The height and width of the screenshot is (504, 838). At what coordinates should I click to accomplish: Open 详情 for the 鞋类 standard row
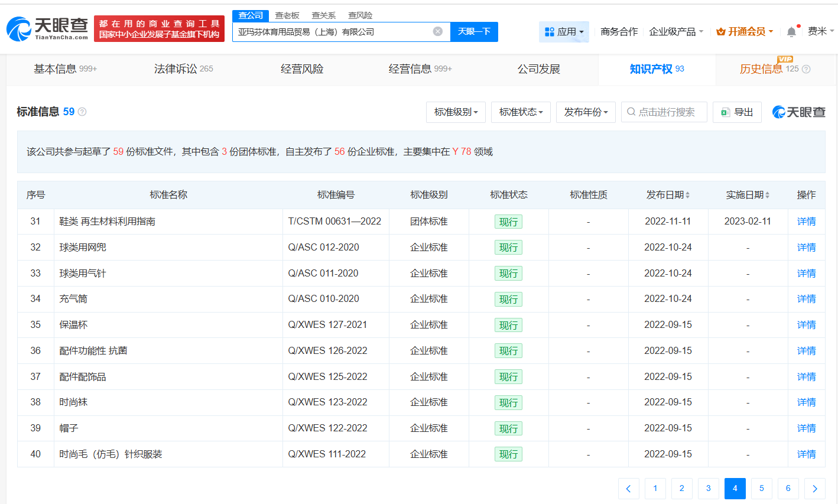806,221
